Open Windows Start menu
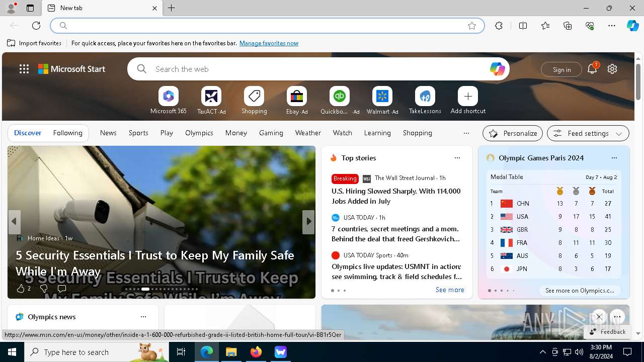The height and width of the screenshot is (362, 644). tap(12, 352)
